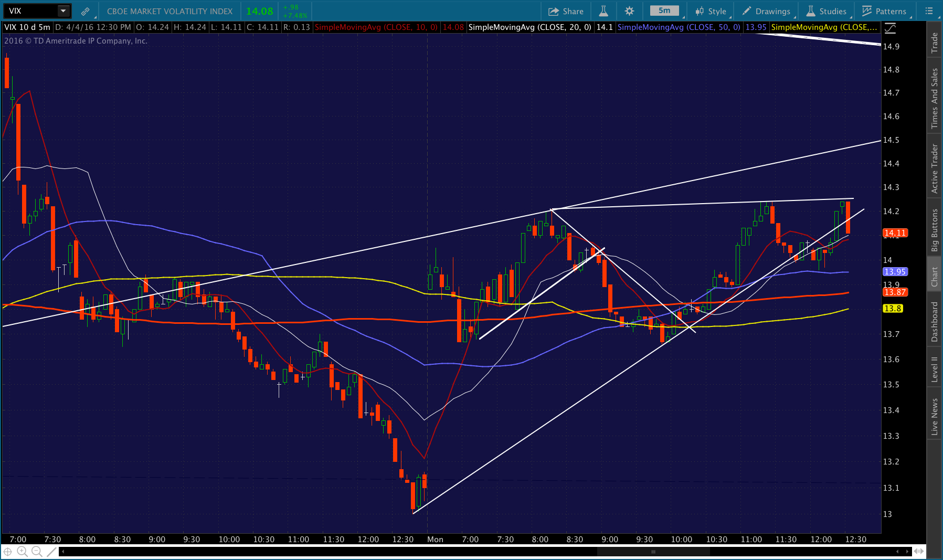The height and width of the screenshot is (560, 943).
Task: Select the trendline drawing tool icon
Action: 51,552
